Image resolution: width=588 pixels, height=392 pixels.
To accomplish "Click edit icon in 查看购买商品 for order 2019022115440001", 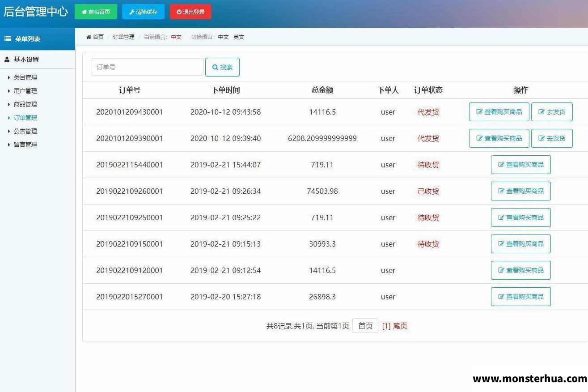I will coord(501,165).
